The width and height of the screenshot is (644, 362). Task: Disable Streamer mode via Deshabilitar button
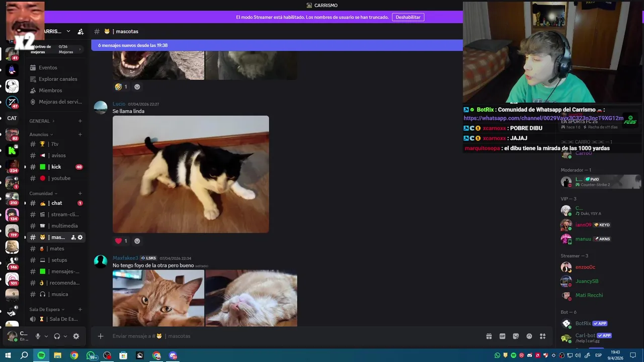coord(408,17)
